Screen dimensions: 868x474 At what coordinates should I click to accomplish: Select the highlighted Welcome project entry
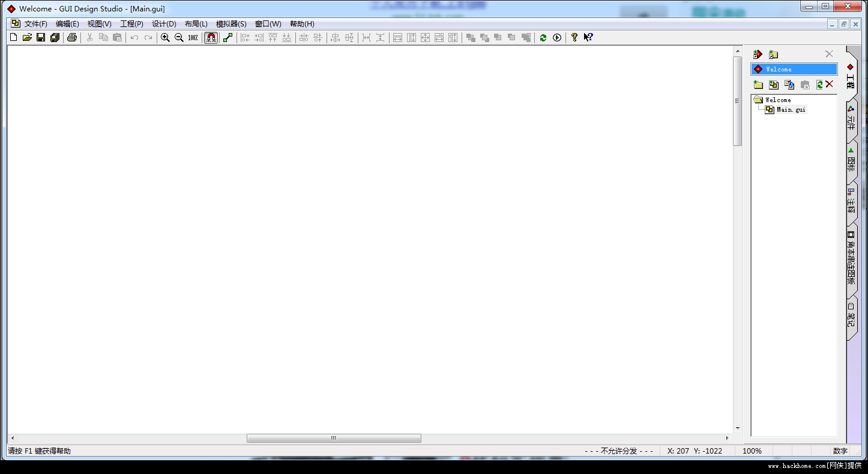(x=794, y=69)
